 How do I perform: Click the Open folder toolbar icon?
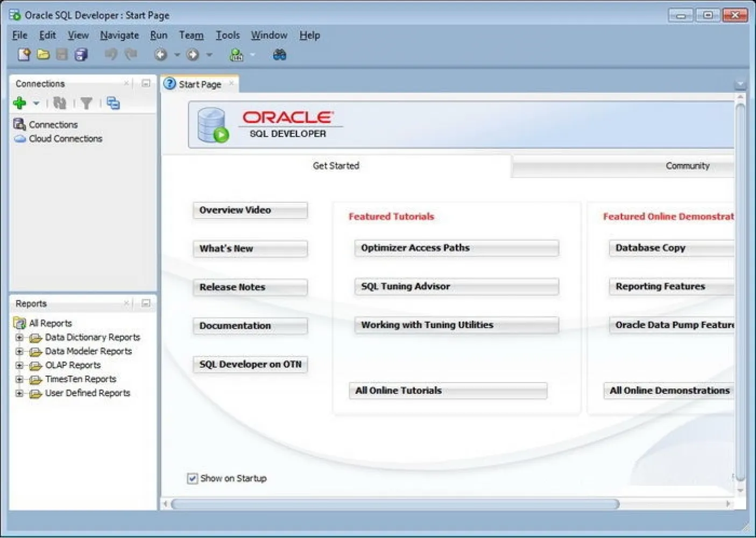pyautogui.click(x=43, y=54)
